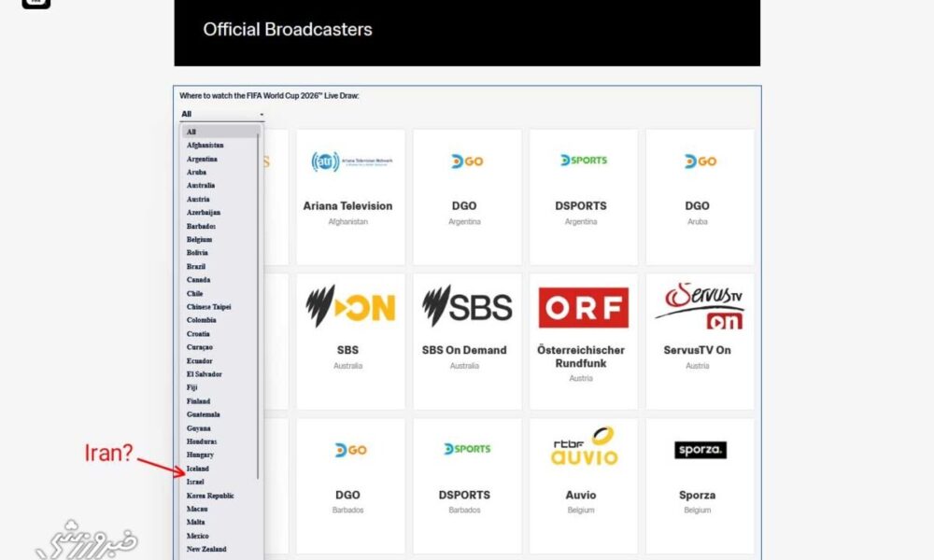Viewport: 934px width, 560px height.
Task: Click the SBS On Demand logo
Action: 466,307
